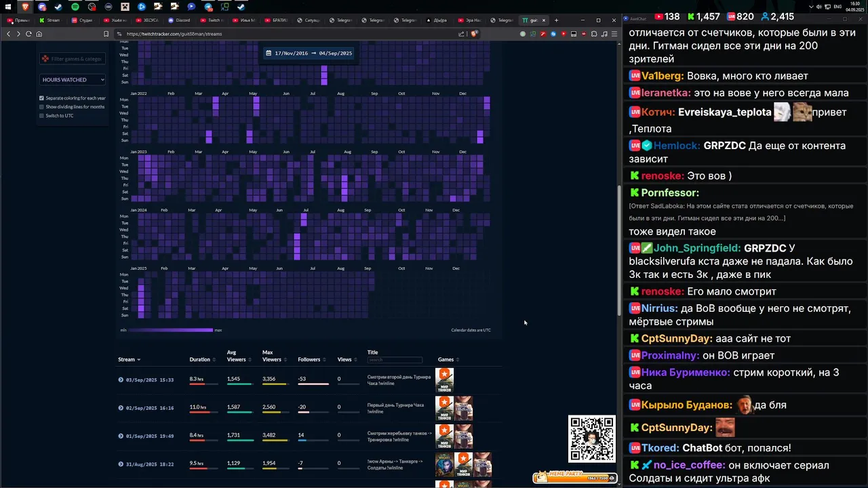The width and height of the screenshot is (868, 488).
Task: Switch to the Twitch browser tab
Action: pos(212,20)
